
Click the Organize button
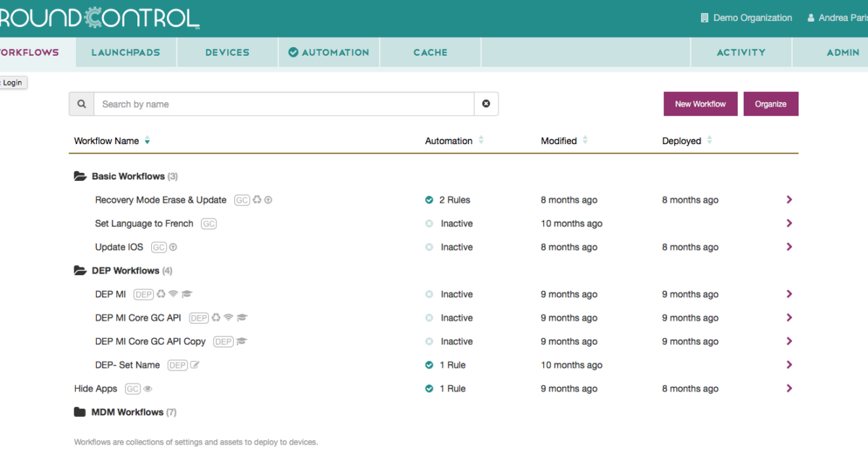coord(770,104)
